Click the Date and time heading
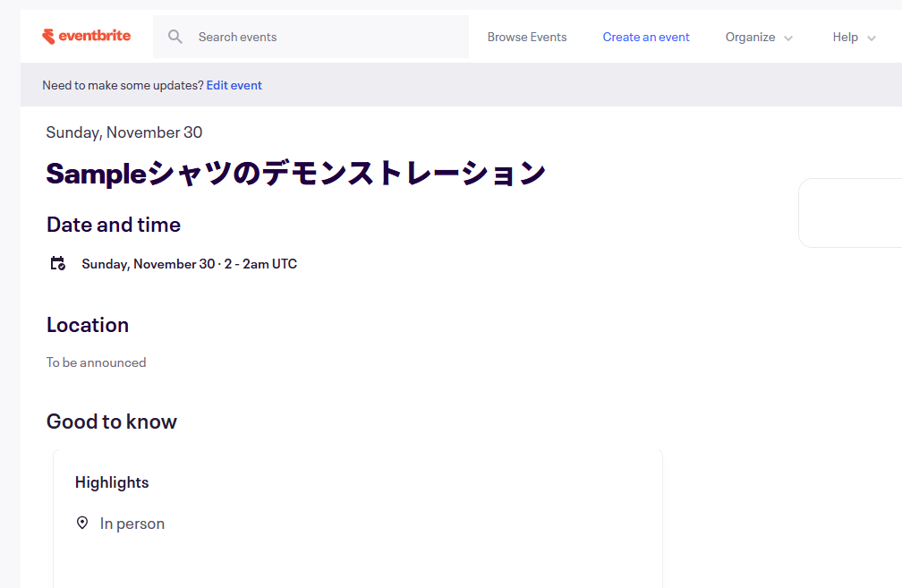Image resolution: width=902 pixels, height=588 pixels. [x=114, y=225]
